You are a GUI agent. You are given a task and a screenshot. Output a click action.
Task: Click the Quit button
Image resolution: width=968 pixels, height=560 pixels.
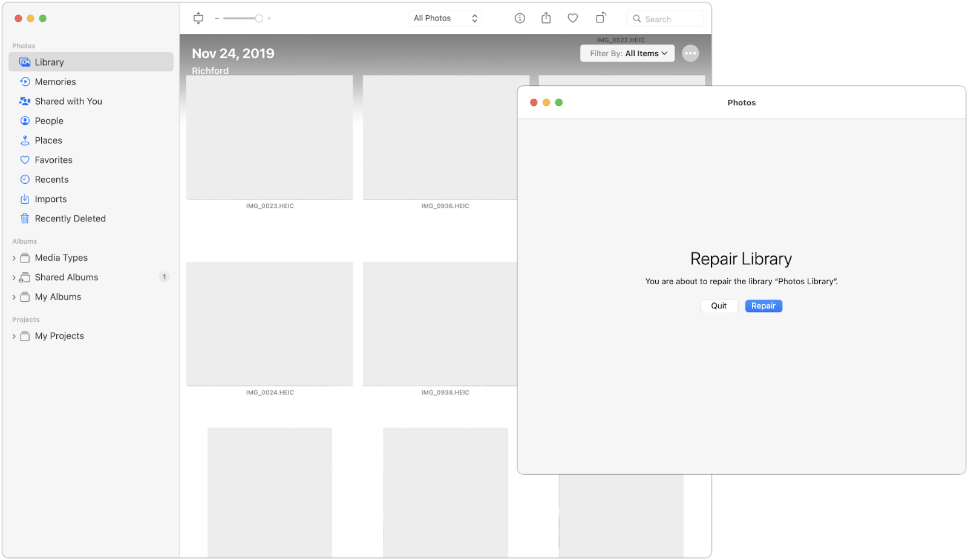click(719, 306)
